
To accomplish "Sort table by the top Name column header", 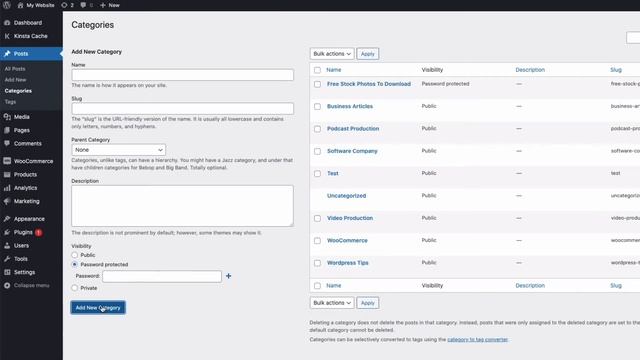I will tap(334, 70).
